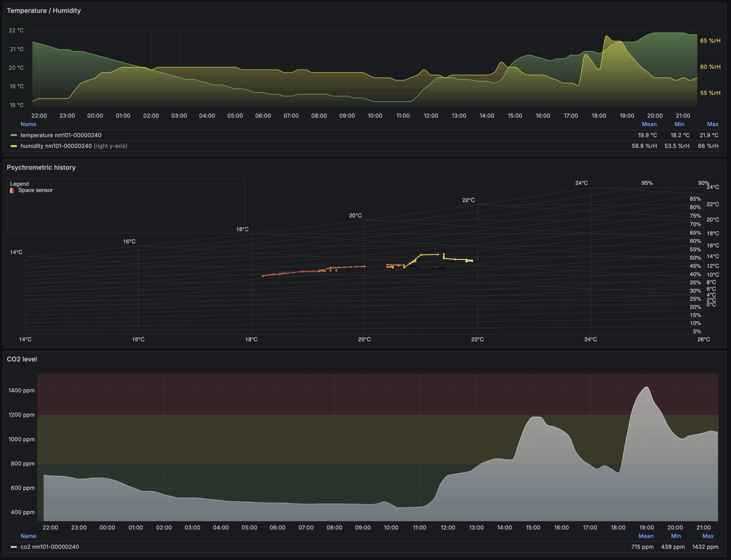This screenshot has height=560, width=731.
Task: Toggle the temperature nm101-00000240 series visibility
Action: tap(61, 135)
